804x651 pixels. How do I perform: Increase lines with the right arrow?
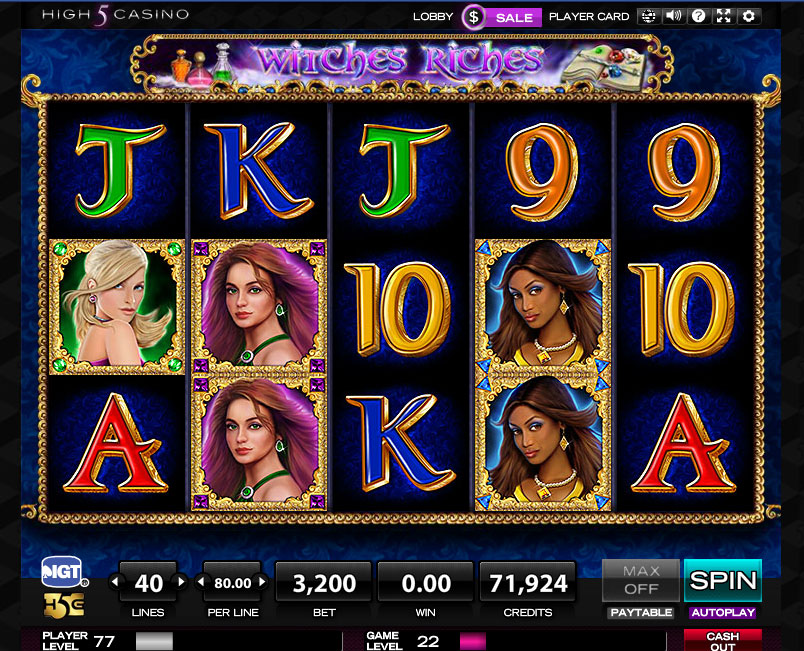[x=181, y=582]
